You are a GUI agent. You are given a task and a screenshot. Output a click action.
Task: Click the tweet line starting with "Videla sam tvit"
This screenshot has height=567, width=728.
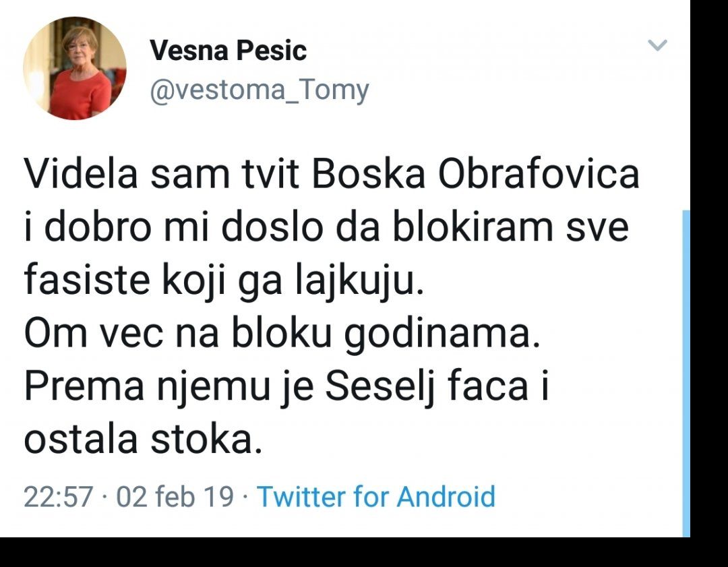pyautogui.click(x=332, y=175)
